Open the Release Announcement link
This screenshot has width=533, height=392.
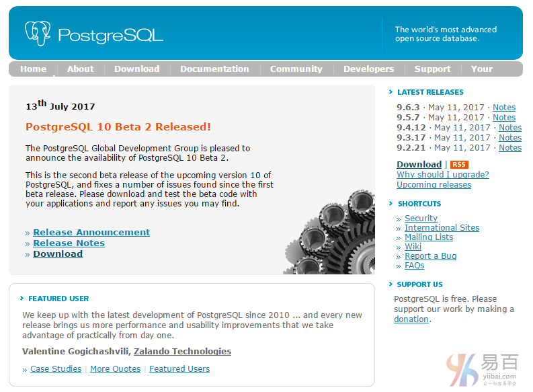(x=91, y=232)
